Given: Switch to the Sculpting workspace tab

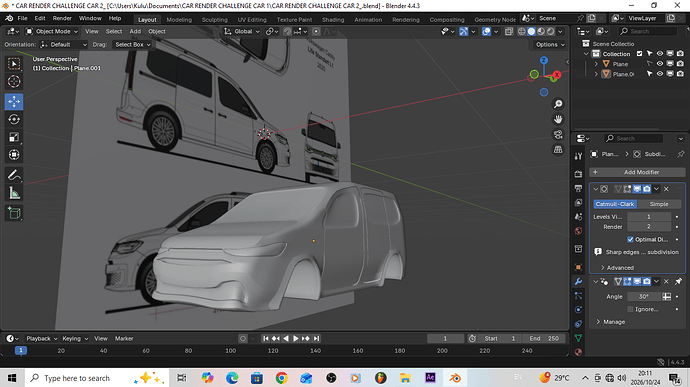Looking at the screenshot, I should pyautogui.click(x=215, y=19).
